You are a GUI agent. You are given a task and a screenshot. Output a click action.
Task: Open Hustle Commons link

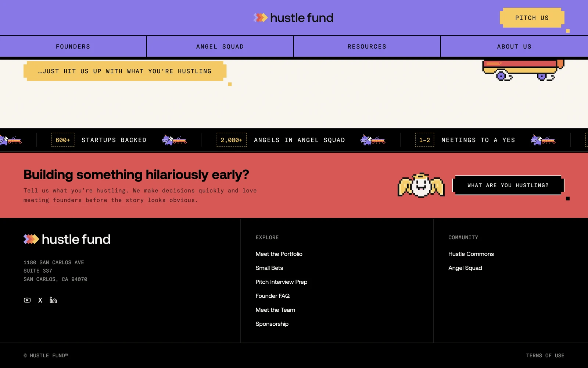click(471, 254)
